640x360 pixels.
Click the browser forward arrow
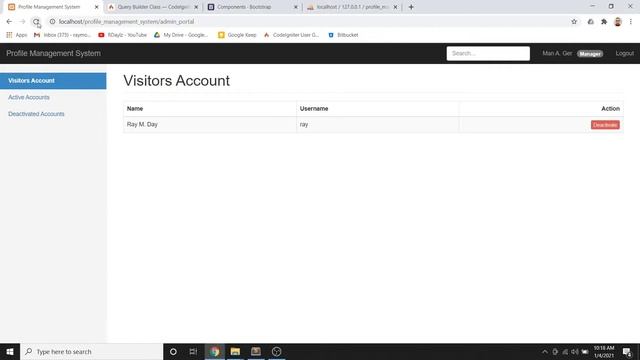22,22
